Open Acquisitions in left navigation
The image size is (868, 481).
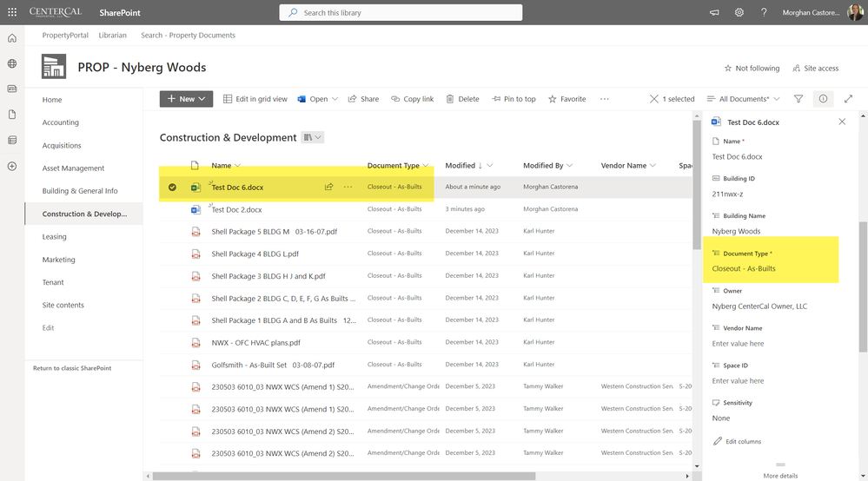tap(62, 145)
